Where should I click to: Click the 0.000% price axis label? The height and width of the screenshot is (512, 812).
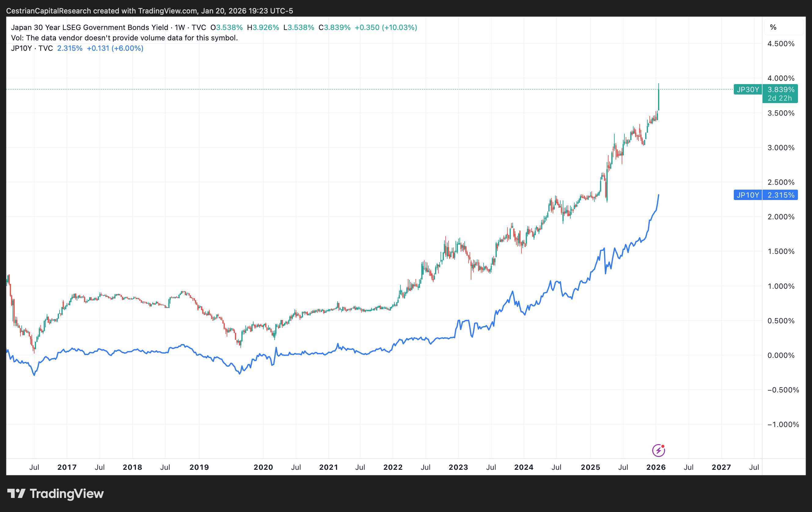click(x=781, y=355)
